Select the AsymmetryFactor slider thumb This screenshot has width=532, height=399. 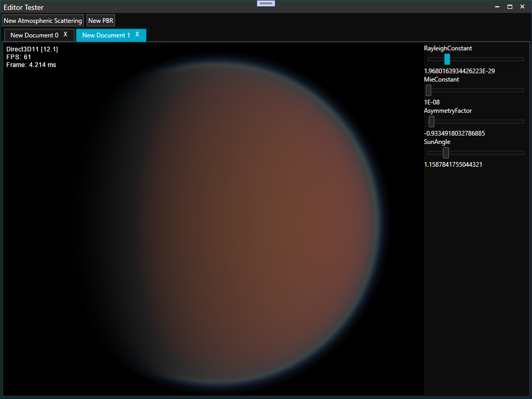[432, 122]
